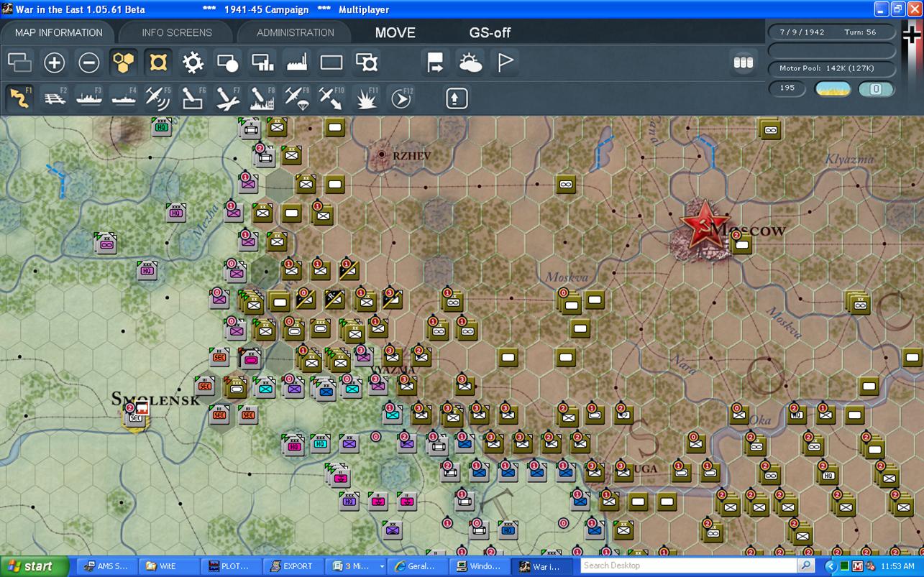The width and height of the screenshot is (924, 577).
Task: Click the Search Desktop input field
Action: [690, 566]
